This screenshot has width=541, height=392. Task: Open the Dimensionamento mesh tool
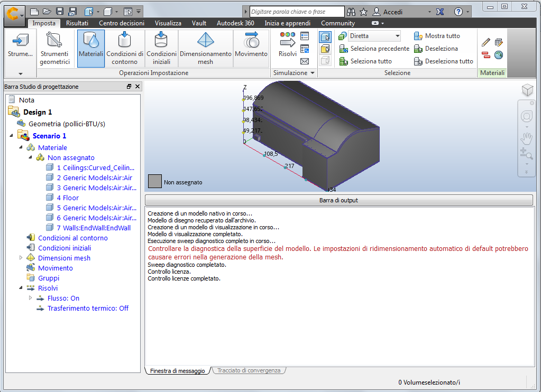(205, 48)
